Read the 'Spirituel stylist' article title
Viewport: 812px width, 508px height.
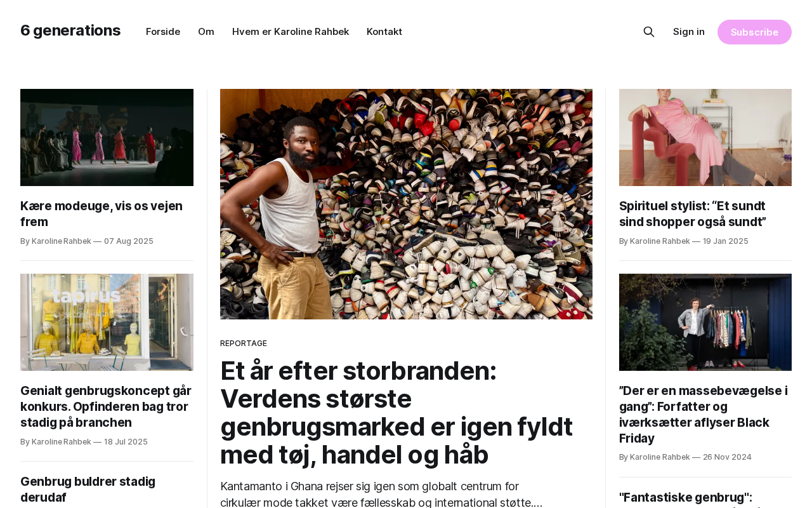tap(693, 214)
